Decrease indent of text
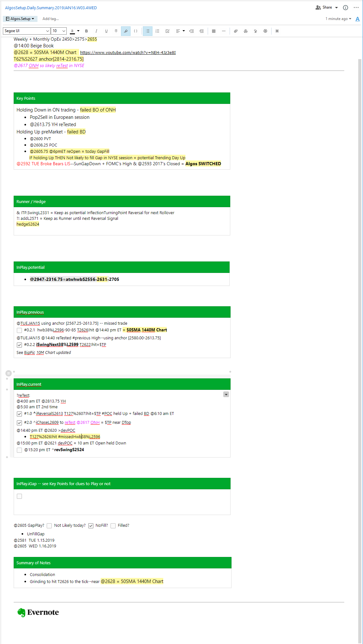 pos(192,31)
